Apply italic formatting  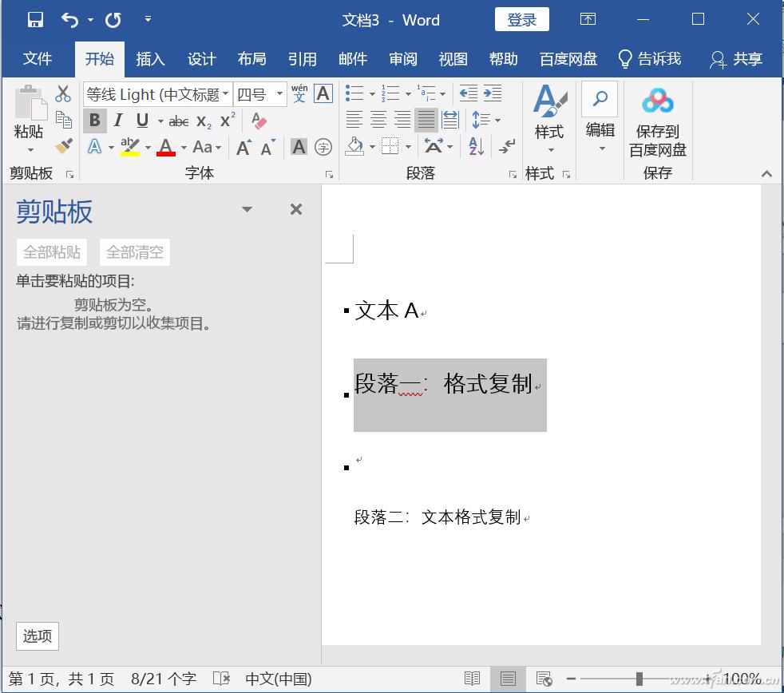click(117, 121)
